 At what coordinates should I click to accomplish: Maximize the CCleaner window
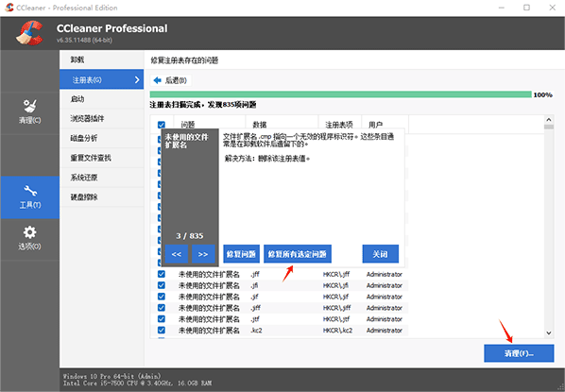pyautogui.click(x=526, y=8)
